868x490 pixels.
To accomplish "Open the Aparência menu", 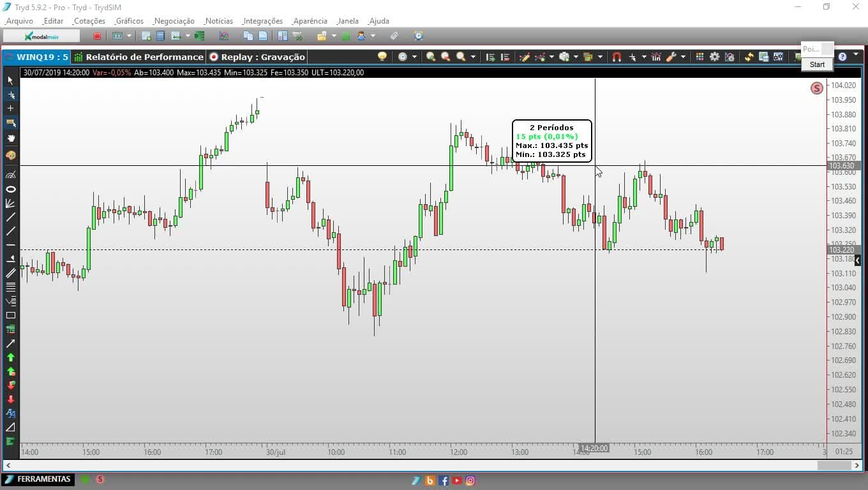I will click(309, 21).
